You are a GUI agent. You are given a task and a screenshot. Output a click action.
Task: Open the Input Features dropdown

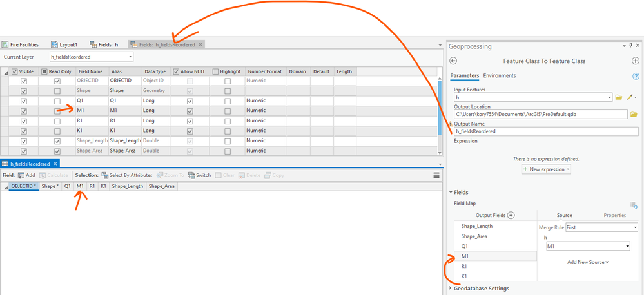[609, 97]
